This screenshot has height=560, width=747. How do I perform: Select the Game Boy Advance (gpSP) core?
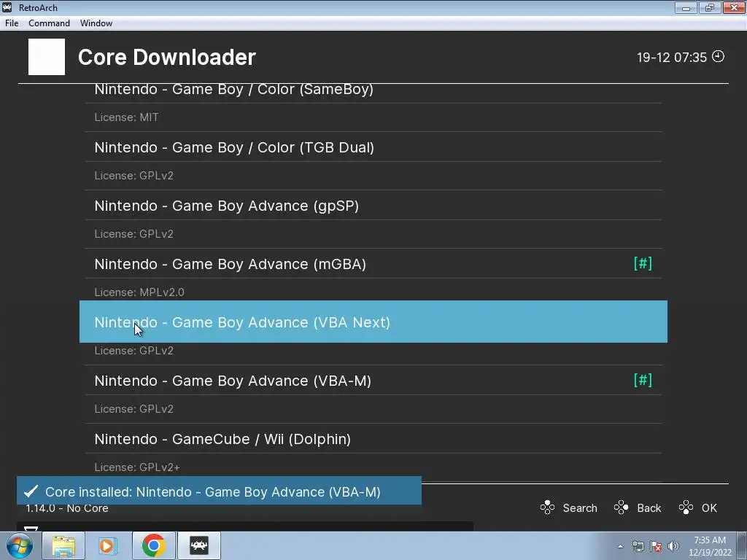(373, 206)
